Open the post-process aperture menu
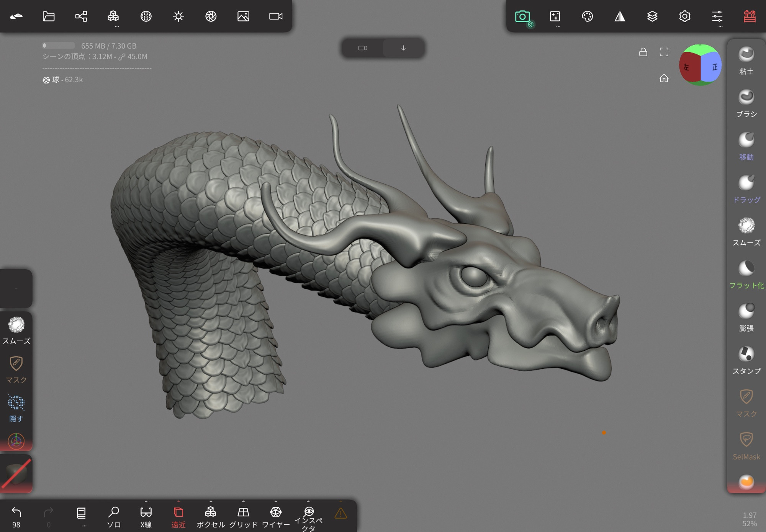The image size is (766, 532). [x=211, y=16]
